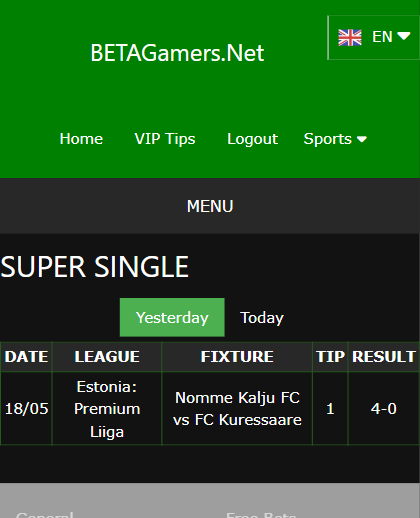Click the DATE column header
The height and width of the screenshot is (518, 420).
[x=26, y=357]
